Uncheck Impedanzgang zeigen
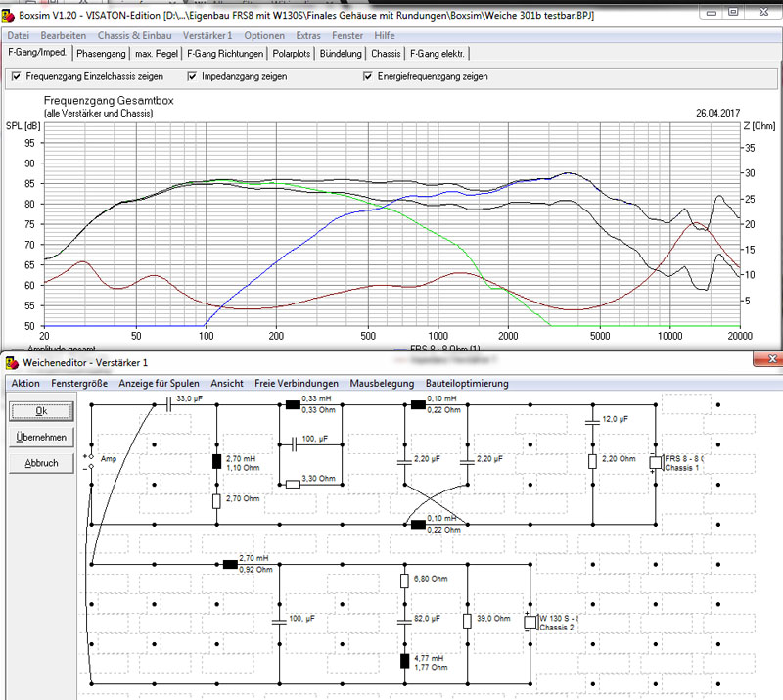 (x=193, y=76)
